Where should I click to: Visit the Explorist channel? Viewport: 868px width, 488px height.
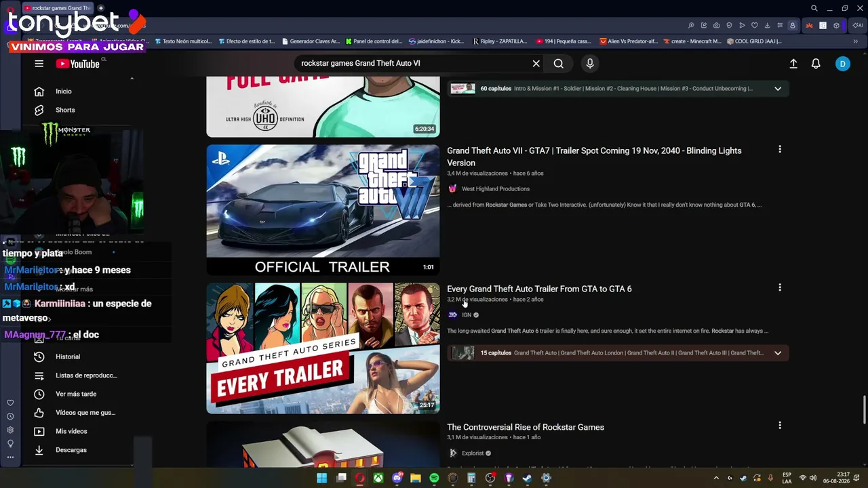tap(473, 453)
